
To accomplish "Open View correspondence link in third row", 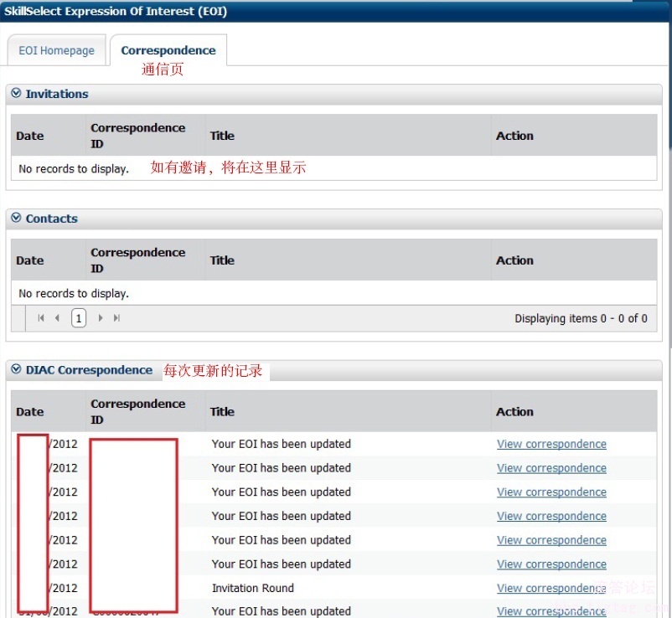I will 551,492.
